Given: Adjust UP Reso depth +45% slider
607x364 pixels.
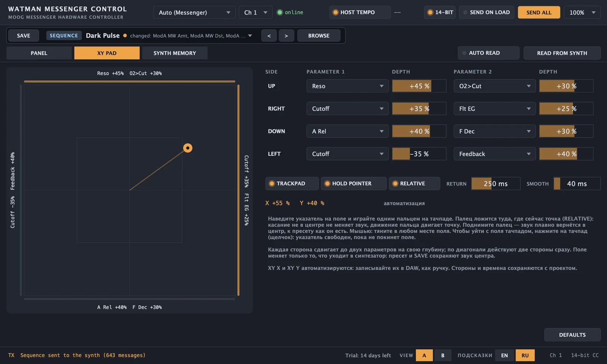Looking at the screenshot, I should tap(419, 86).
